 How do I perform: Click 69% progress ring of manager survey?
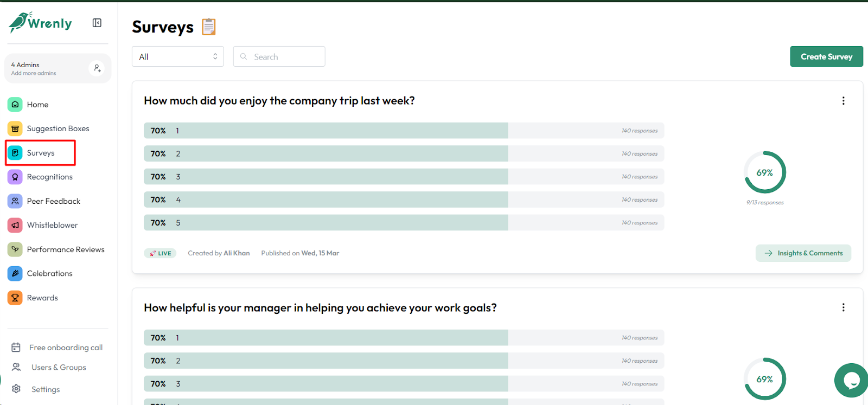[x=765, y=379]
